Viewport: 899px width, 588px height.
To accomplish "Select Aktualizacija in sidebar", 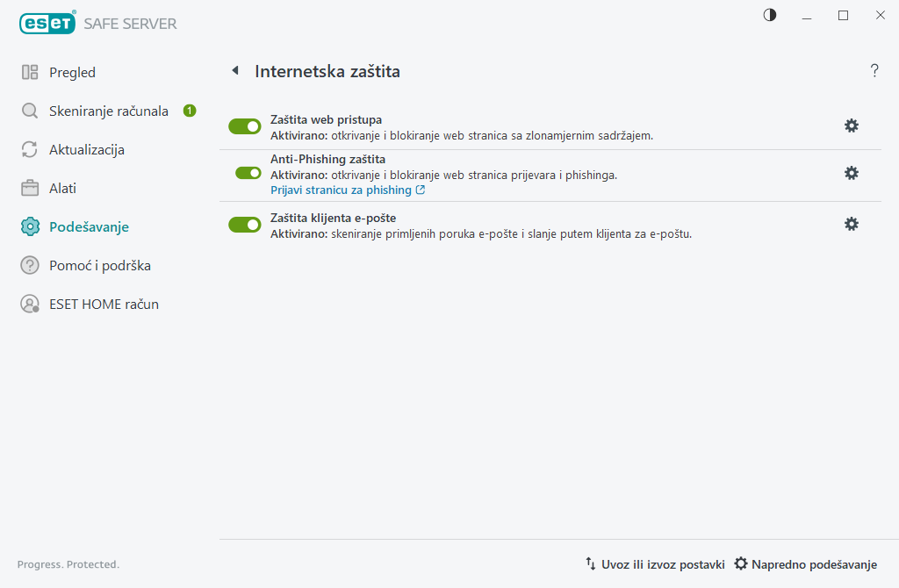I will tap(86, 150).
